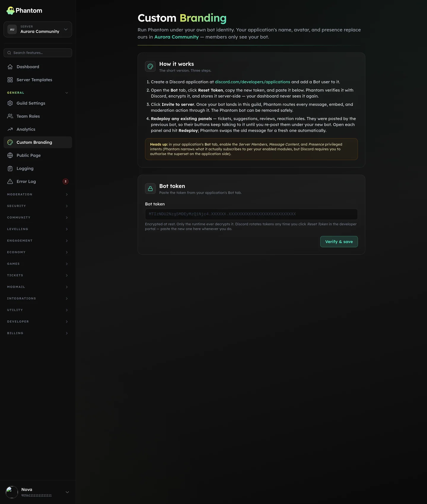Click the Public Page globe icon
Image resolution: width=427 pixels, height=504 pixels.
pos(10,155)
